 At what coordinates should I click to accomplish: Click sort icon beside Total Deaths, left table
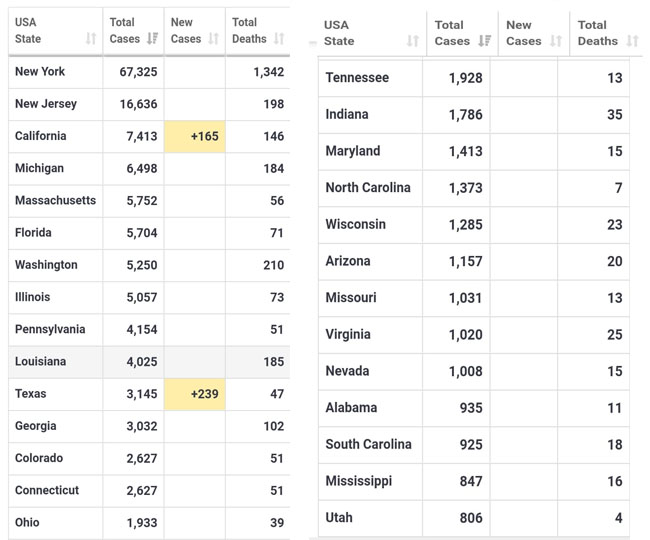[279, 39]
